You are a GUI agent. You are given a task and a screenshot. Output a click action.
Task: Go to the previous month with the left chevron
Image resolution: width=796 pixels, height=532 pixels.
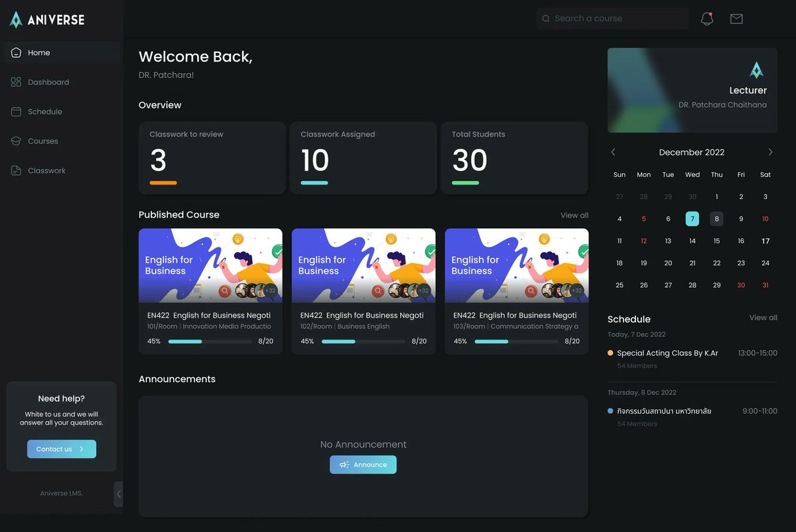coord(613,152)
